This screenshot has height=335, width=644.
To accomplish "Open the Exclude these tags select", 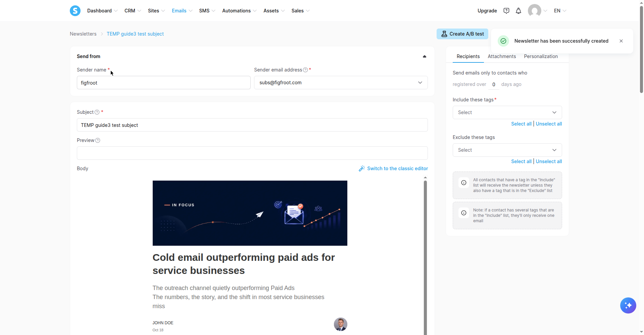I will (x=507, y=150).
